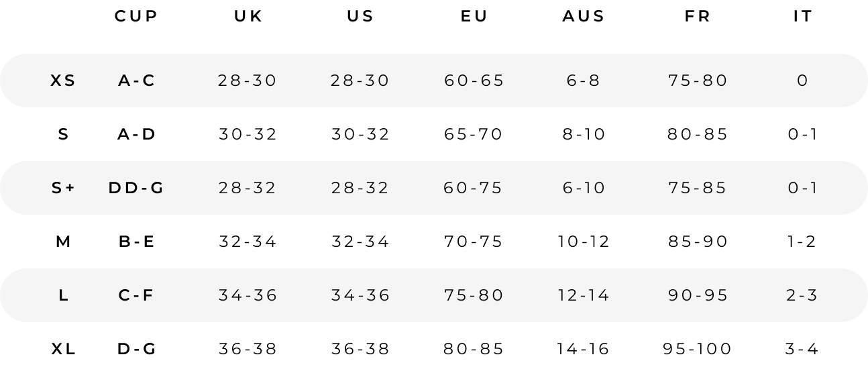Click the FR 80-85 size cell
This screenshot has height=365, width=868.
698,134
